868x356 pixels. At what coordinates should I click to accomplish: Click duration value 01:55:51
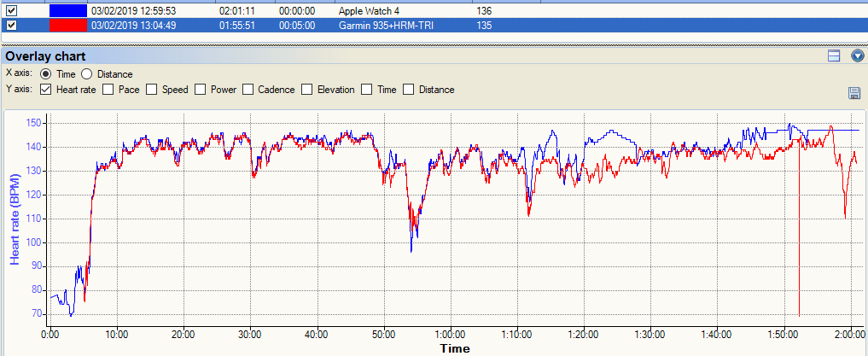(237, 26)
